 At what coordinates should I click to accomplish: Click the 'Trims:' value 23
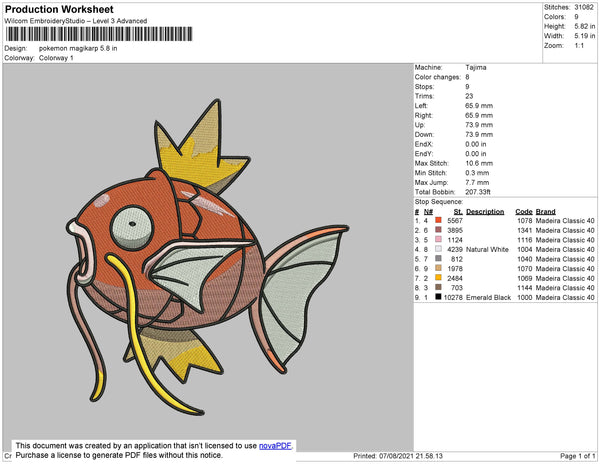(469, 96)
